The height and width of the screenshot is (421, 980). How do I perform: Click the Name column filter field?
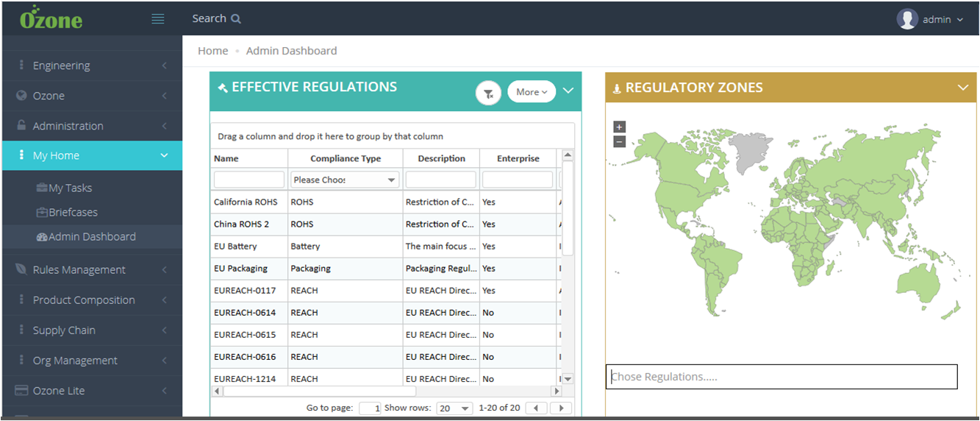click(248, 180)
